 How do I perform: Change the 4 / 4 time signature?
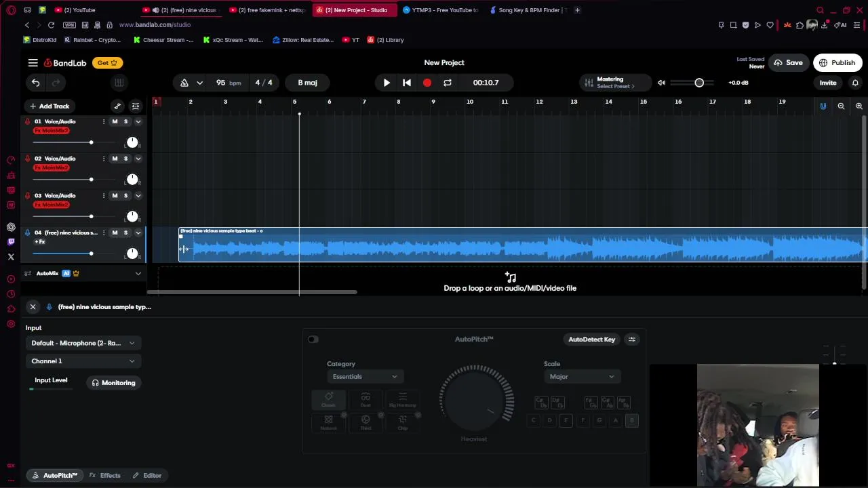[263, 83]
